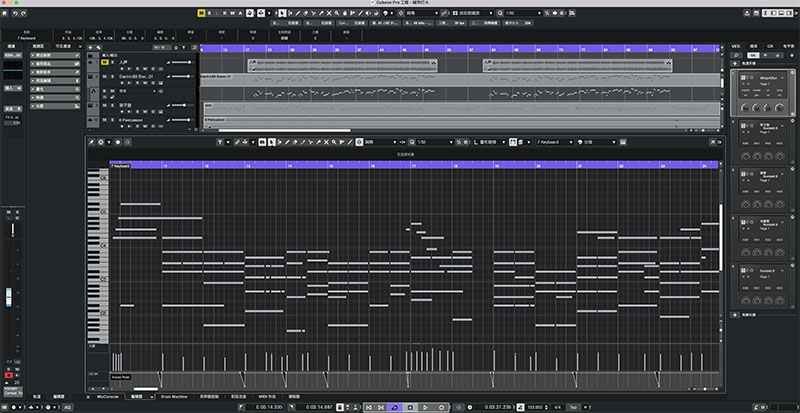Image resolution: width=800 pixels, height=413 pixels.
Task: Click the 133.000 tempo value
Action: (535, 407)
